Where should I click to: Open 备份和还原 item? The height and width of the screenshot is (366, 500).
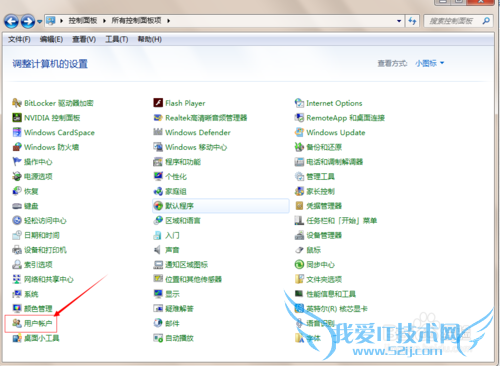click(318, 147)
